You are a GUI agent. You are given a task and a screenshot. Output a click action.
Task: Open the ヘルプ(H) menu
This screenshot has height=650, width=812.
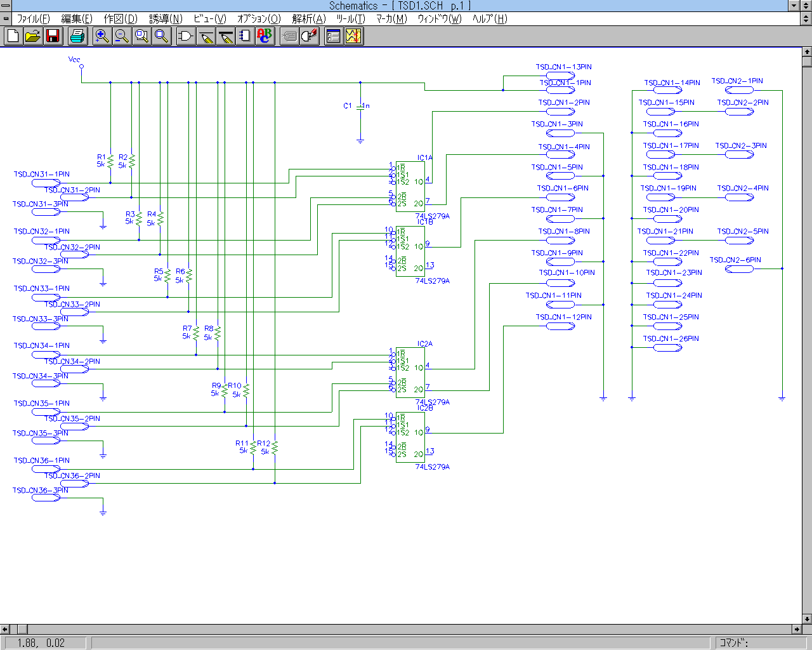coord(490,18)
